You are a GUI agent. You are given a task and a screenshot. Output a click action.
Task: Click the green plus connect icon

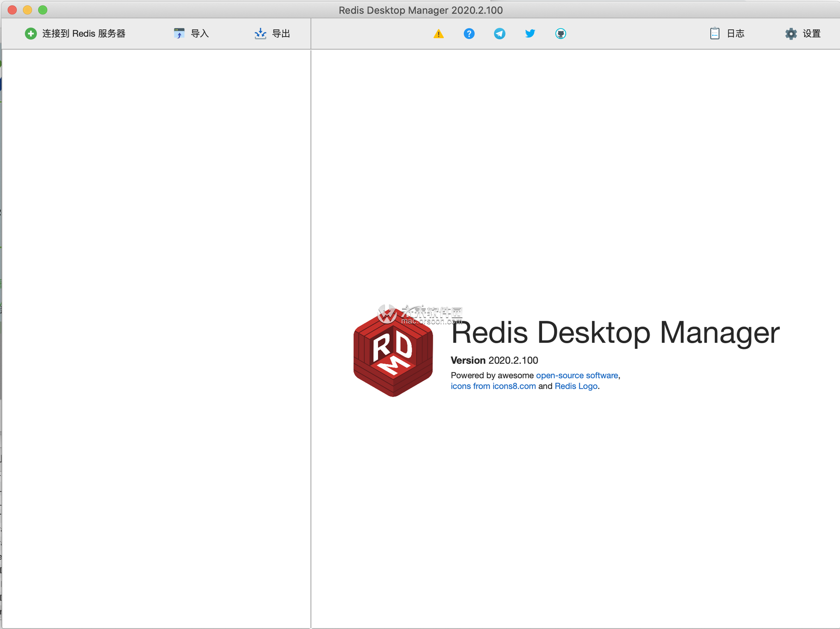point(31,34)
